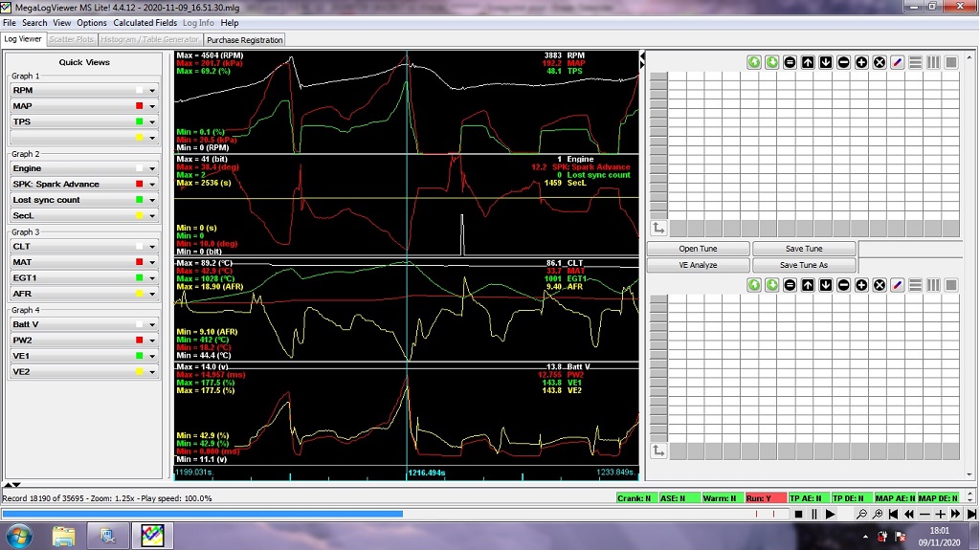Jump to the end of the log
The width and height of the screenshot is (980, 550).
click(971, 515)
